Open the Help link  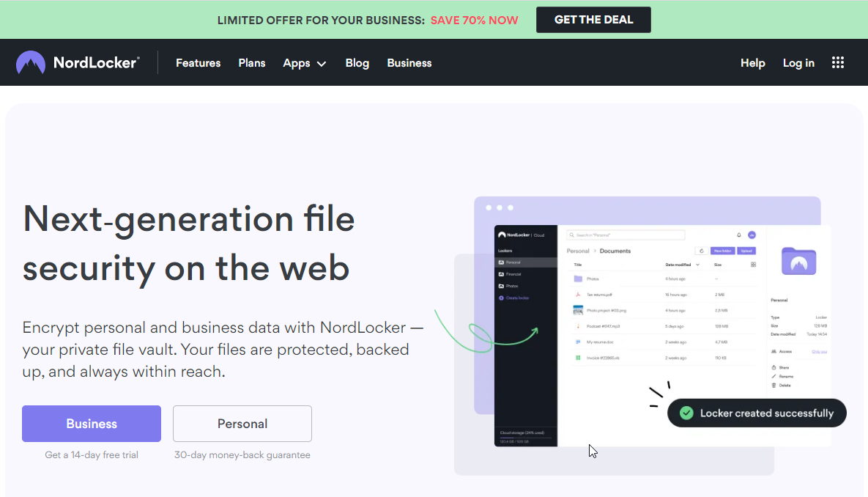pos(752,63)
